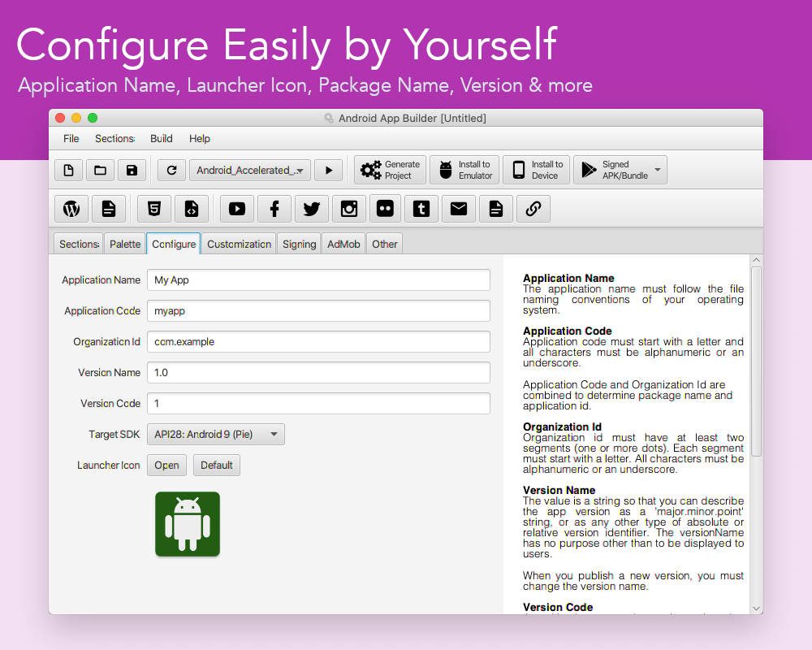Screen dimensions: 812x650
Task: Click the 'Application Name' help heading
Action: (x=568, y=278)
